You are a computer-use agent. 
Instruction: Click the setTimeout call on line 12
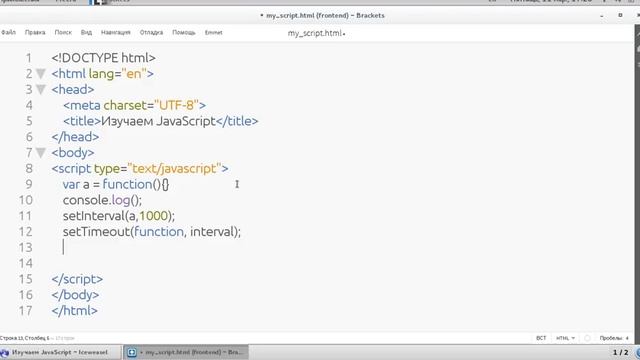pyautogui.click(x=152, y=231)
